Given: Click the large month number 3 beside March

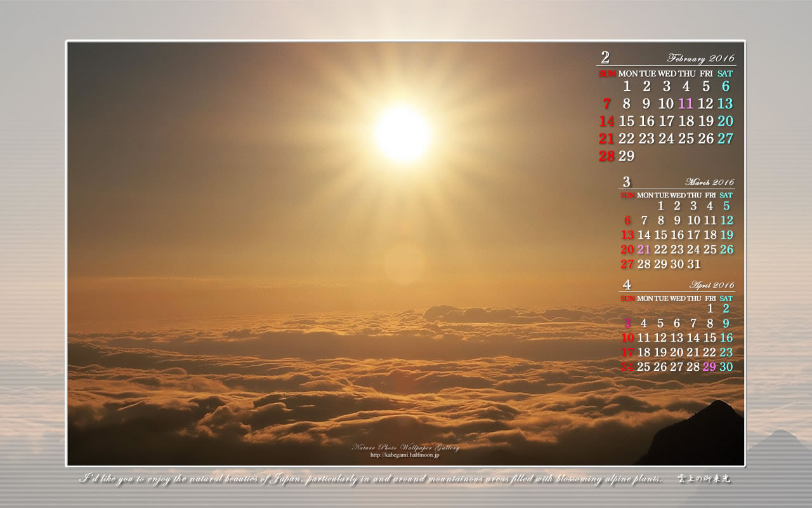Looking at the screenshot, I should pyautogui.click(x=626, y=182).
